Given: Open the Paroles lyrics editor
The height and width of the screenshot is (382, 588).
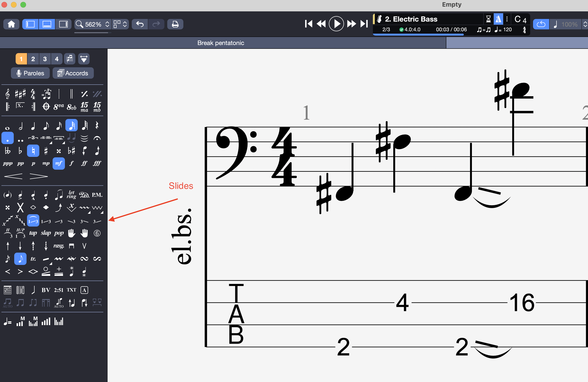Looking at the screenshot, I should click(x=30, y=73).
